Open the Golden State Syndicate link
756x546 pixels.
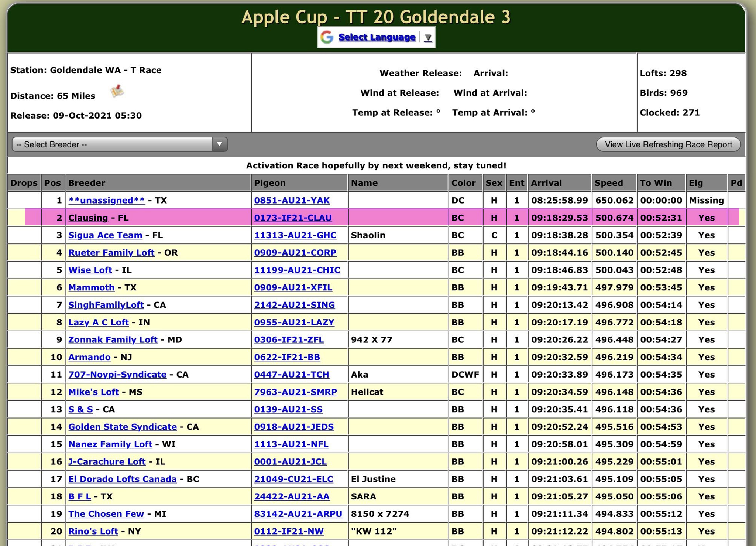pos(123,427)
